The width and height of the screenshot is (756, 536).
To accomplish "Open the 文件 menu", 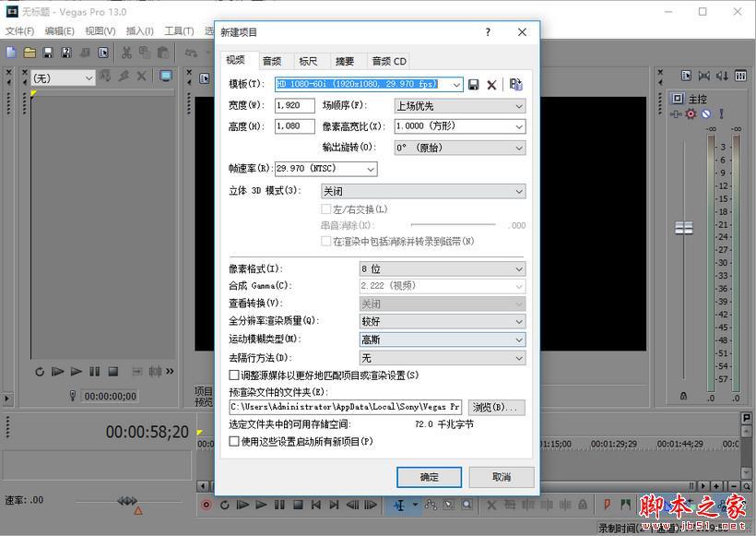I will click(x=20, y=30).
